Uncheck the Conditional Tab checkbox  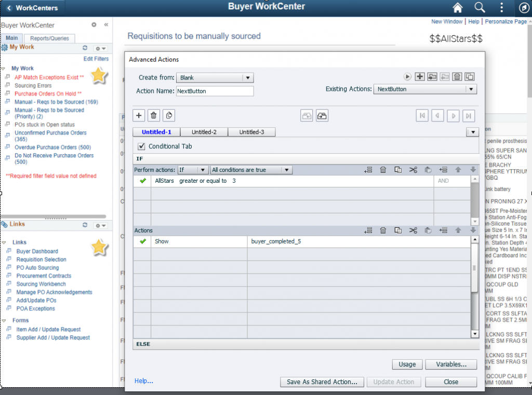point(142,146)
